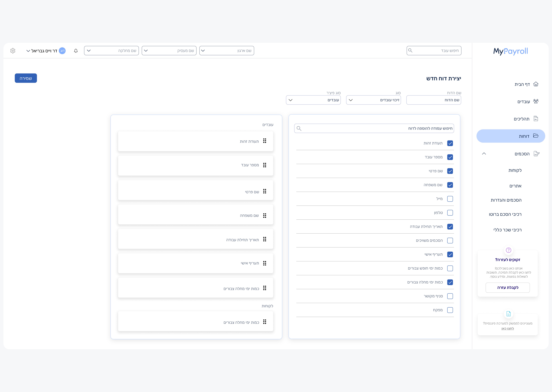The height and width of the screenshot is (392, 552).
Task: Focus the חיפוש עמודה להוספה לדוח field
Action: pos(374,128)
